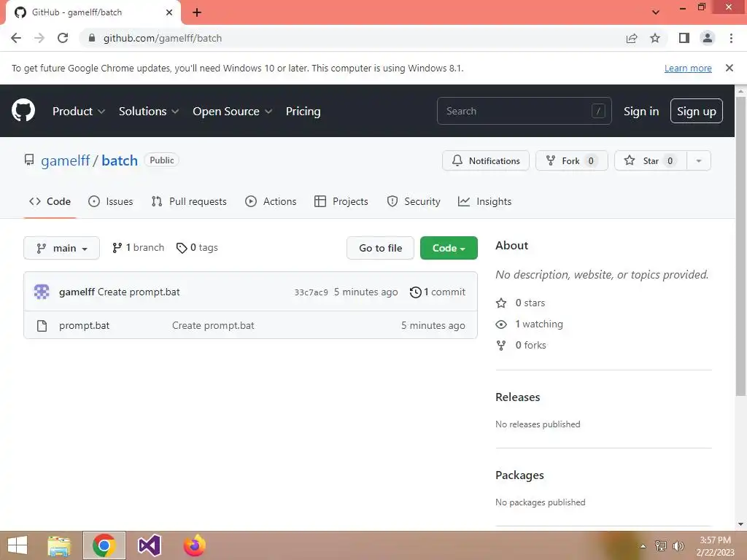Open commit 33c7ac9

311,292
